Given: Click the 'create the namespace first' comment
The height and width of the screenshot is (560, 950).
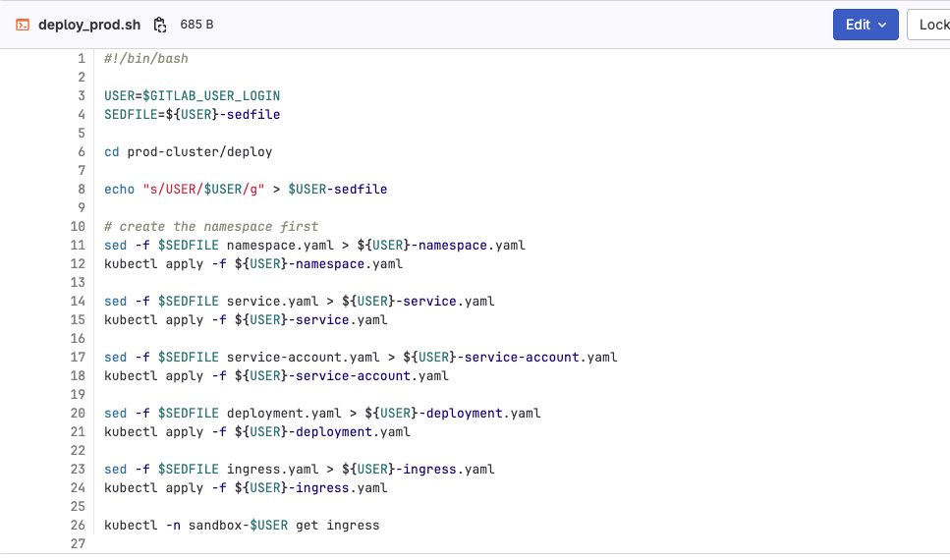Looking at the screenshot, I should point(211,227).
